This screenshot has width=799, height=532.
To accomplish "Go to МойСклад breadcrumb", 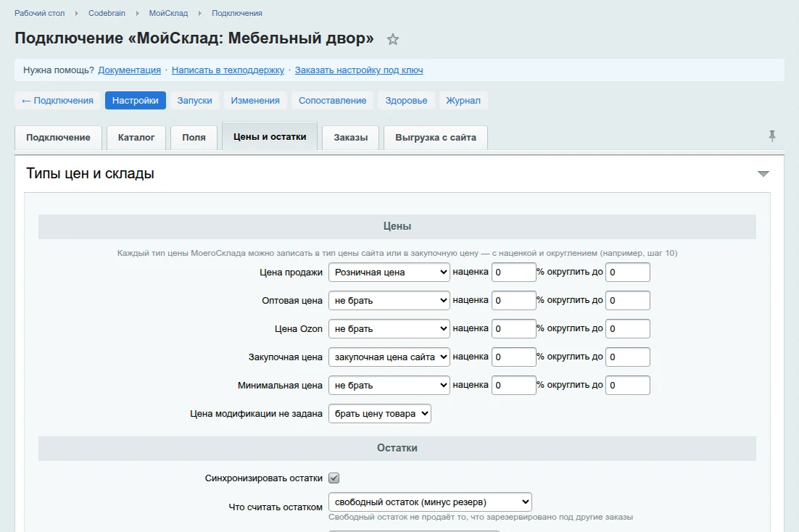I will point(168,13).
